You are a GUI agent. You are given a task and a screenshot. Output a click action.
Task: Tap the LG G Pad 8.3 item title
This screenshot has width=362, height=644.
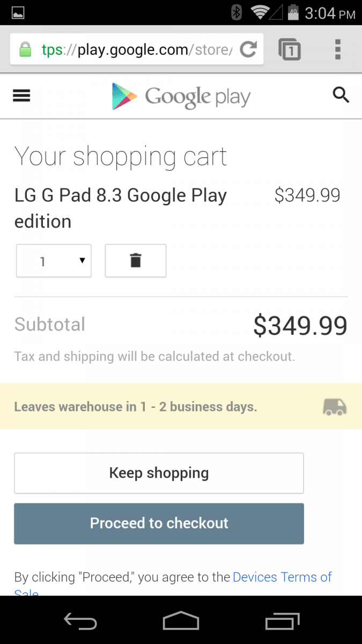(x=121, y=208)
